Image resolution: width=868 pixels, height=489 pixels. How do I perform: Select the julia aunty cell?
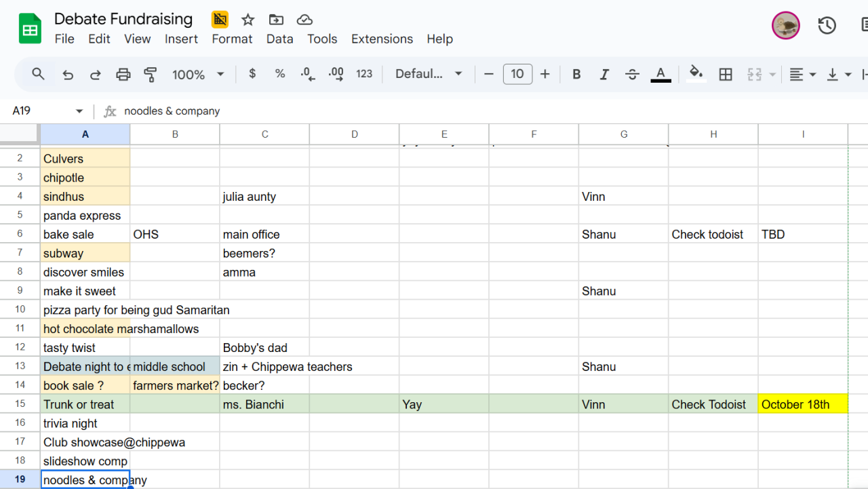(x=264, y=197)
